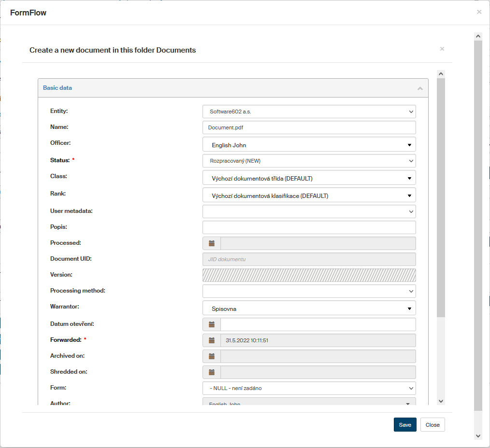The image size is (490, 448).
Task: Expand the Warrantor dropdown
Action: 309,308
